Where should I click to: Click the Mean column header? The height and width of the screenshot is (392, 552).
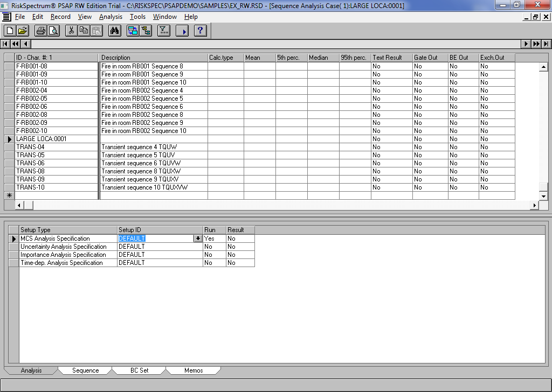tap(260, 58)
